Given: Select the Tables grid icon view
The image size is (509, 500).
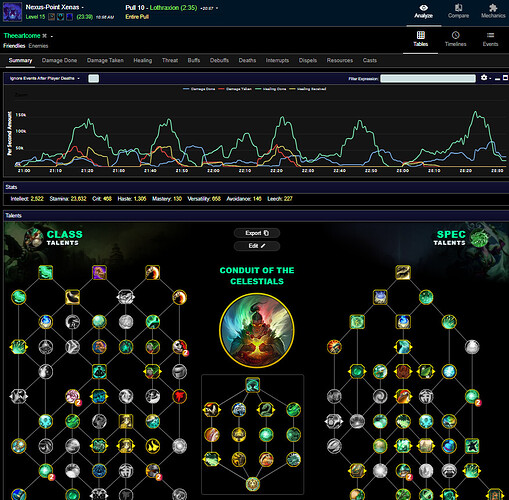Looking at the screenshot, I should click(421, 39).
